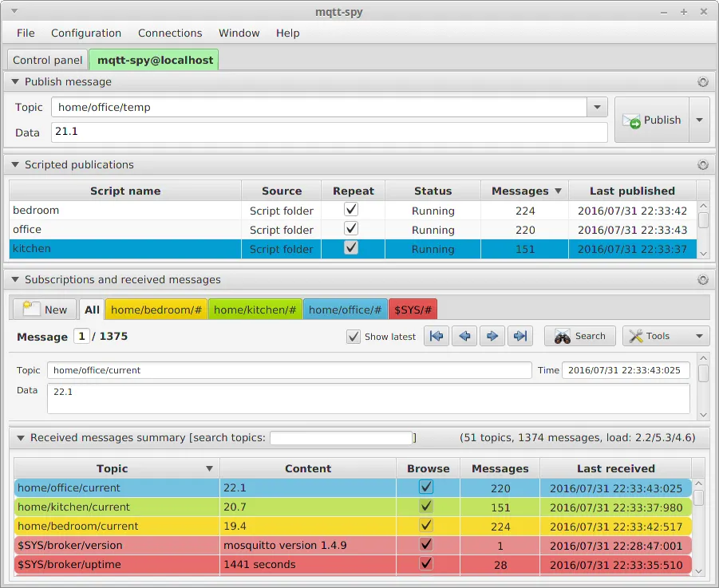719x588 pixels.
Task: Open Publish message panel settings gear
Action: coord(702,82)
